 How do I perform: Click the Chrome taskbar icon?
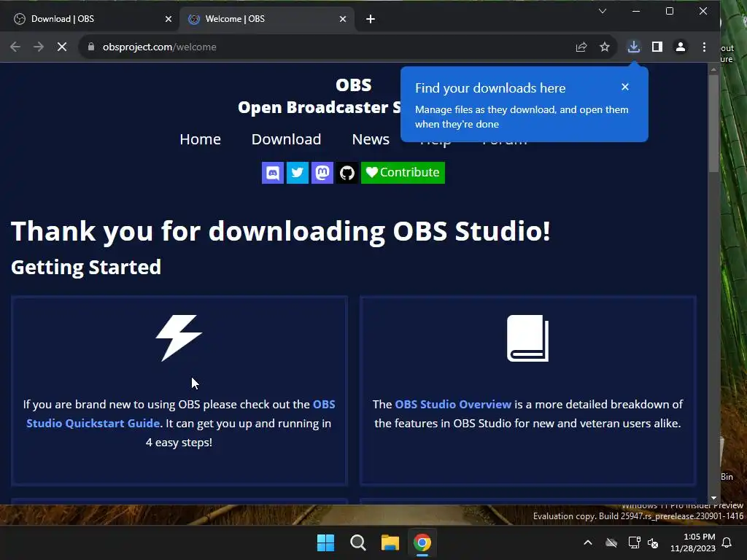point(422,542)
